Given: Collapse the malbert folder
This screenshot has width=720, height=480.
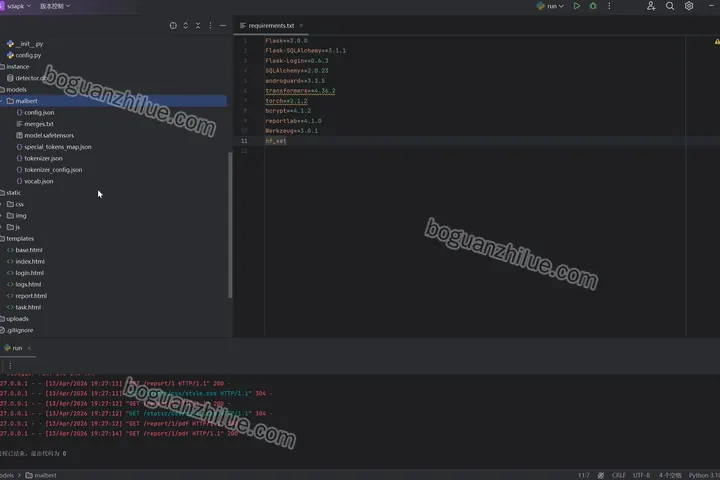Looking at the screenshot, I should pos(2,101).
